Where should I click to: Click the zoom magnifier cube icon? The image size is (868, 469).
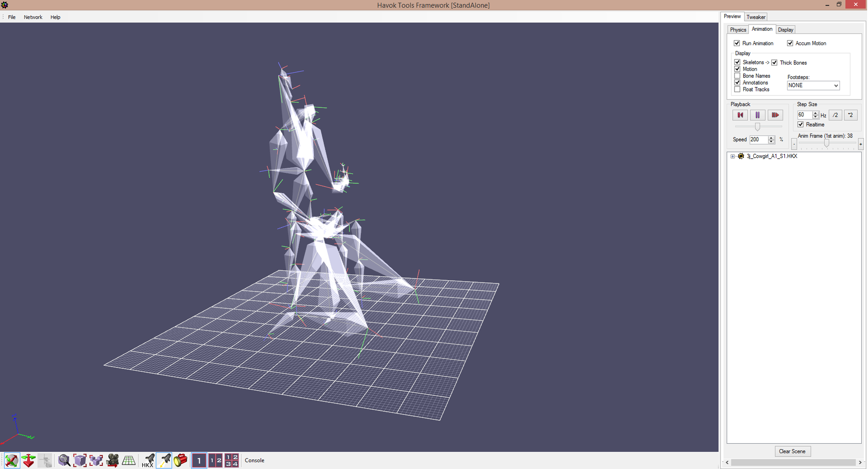tap(64, 460)
